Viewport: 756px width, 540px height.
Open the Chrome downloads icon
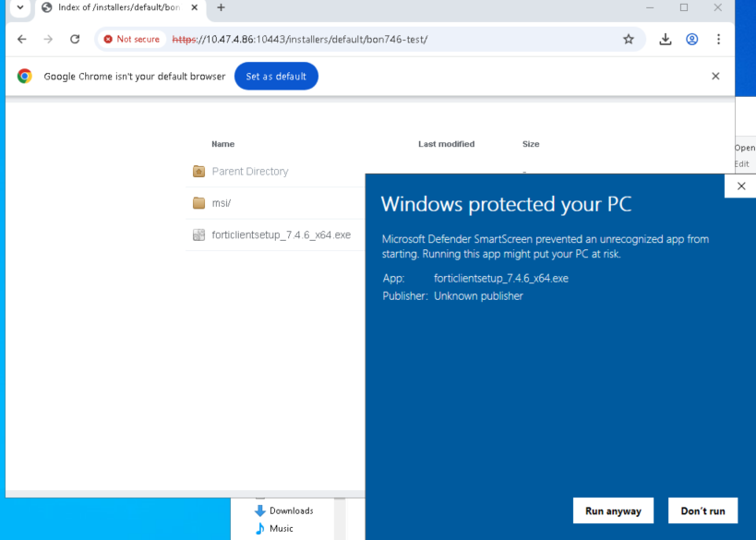(666, 39)
